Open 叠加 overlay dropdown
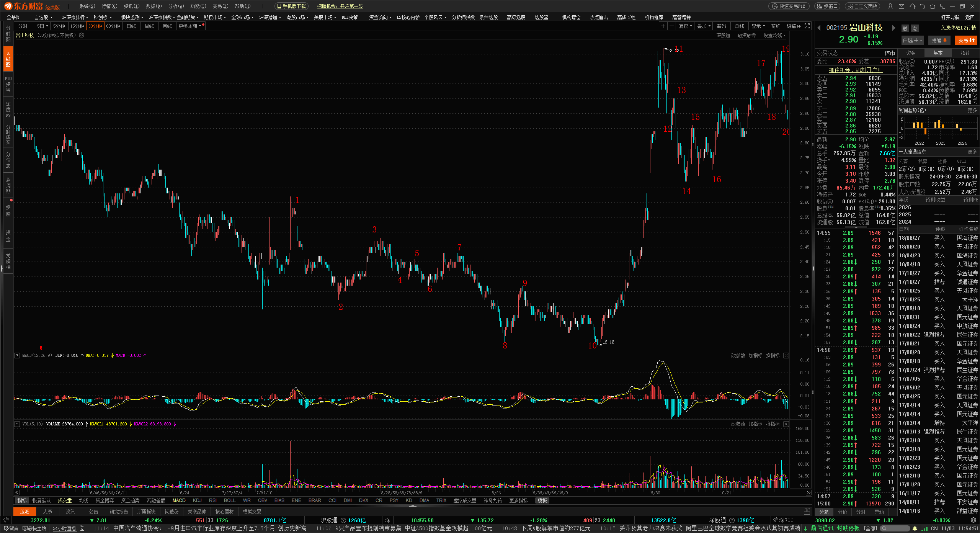Viewport: 980px width, 533px height. coord(704,26)
